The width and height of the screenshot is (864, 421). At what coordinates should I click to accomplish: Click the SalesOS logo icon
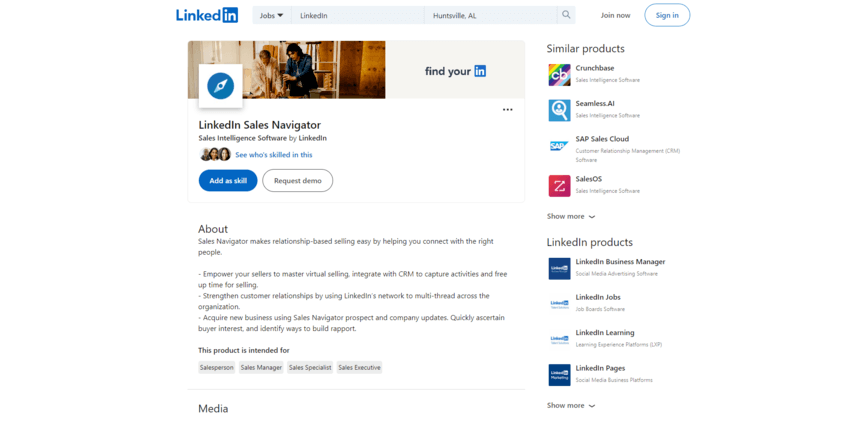[559, 186]
